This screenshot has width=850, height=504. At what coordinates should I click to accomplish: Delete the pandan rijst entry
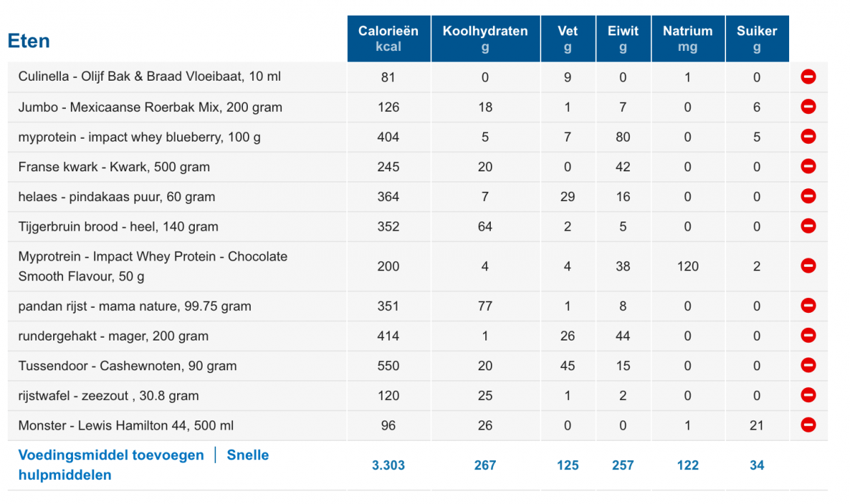(x=808, y=306)
